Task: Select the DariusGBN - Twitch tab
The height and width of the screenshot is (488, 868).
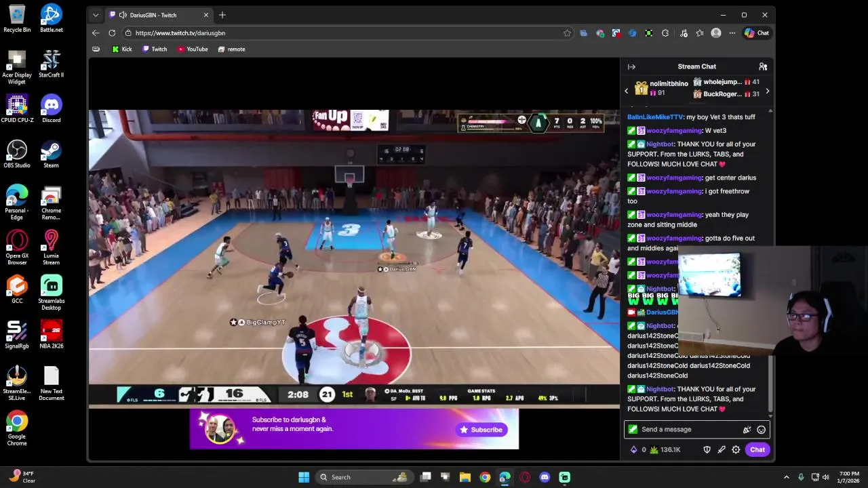Action: 159,15
